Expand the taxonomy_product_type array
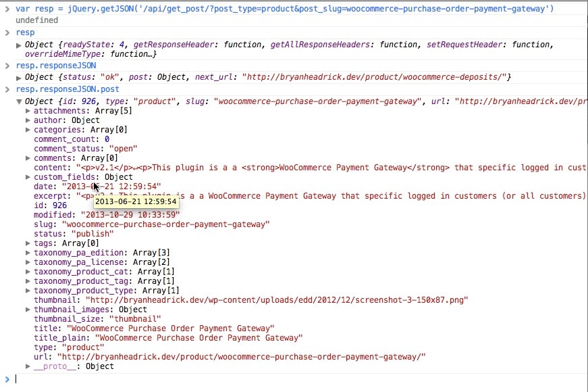This screenshot has height=392, width=588. [28, 291]
